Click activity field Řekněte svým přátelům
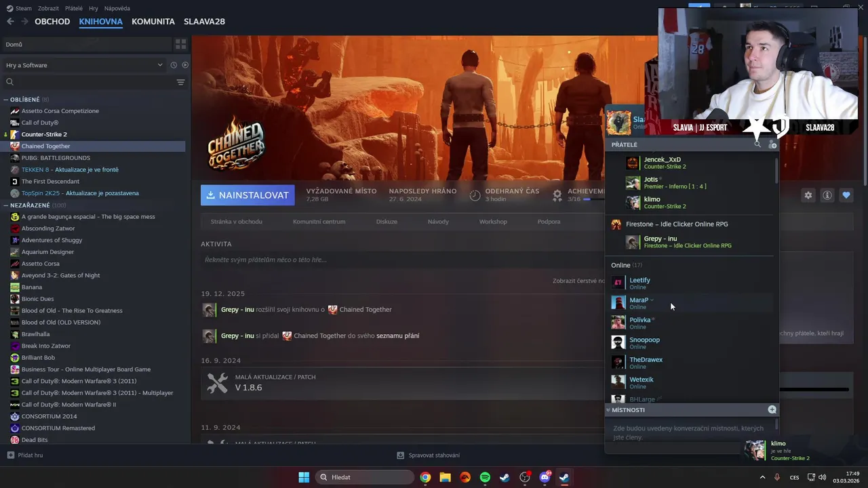Image resolution: width=868 pixels, height=488 pixels. pyautogui.click(x=401, y=260)
